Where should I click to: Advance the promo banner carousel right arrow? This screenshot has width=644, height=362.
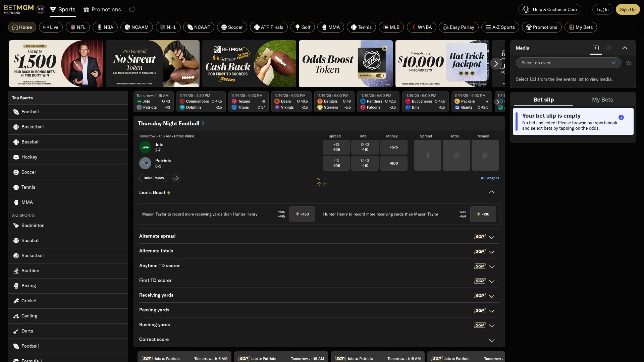496,64
